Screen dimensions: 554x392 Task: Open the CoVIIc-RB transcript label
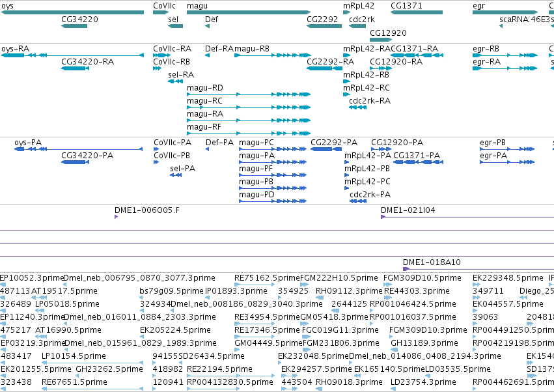[171, 62]
